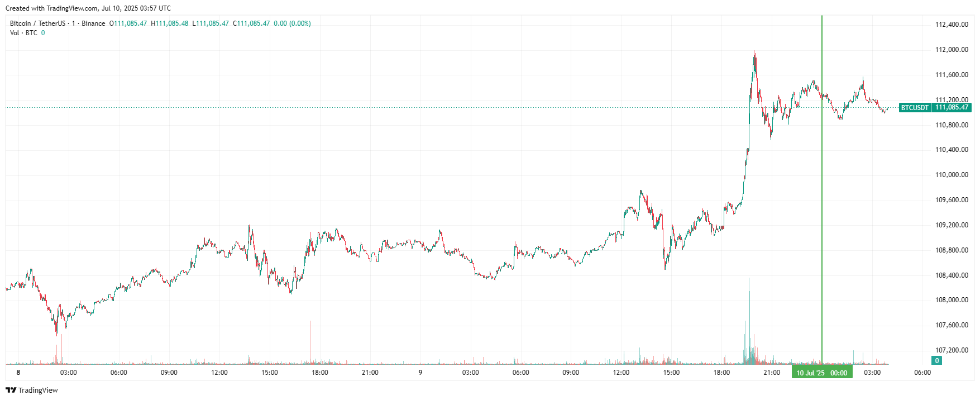Click the green vertical date line
Image resolution: width=980 pixels, height=400 pixels.
(822, 190)
